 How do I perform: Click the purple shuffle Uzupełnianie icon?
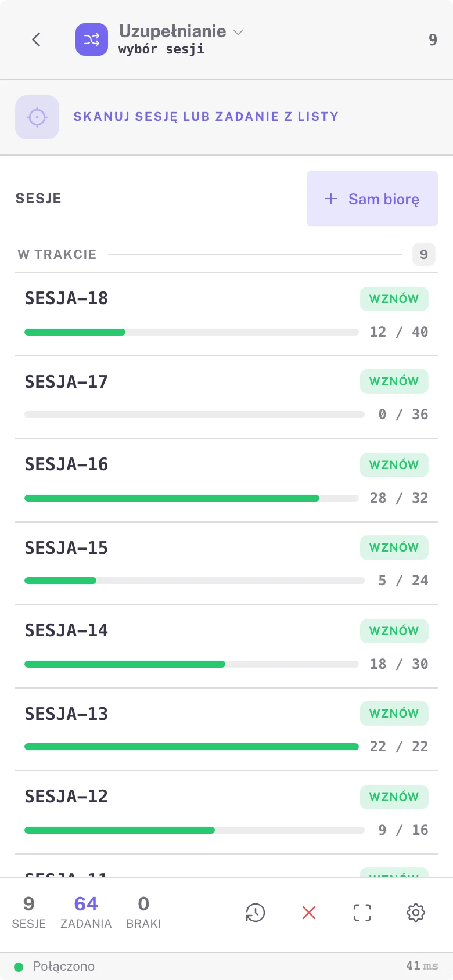[x=92, y=39]
